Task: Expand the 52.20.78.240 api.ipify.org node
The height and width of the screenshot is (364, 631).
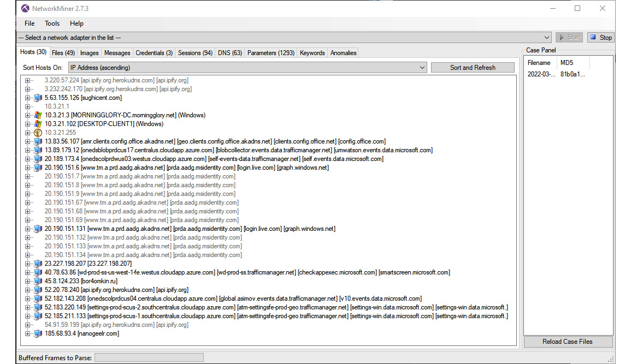Action: click(27, 290)
